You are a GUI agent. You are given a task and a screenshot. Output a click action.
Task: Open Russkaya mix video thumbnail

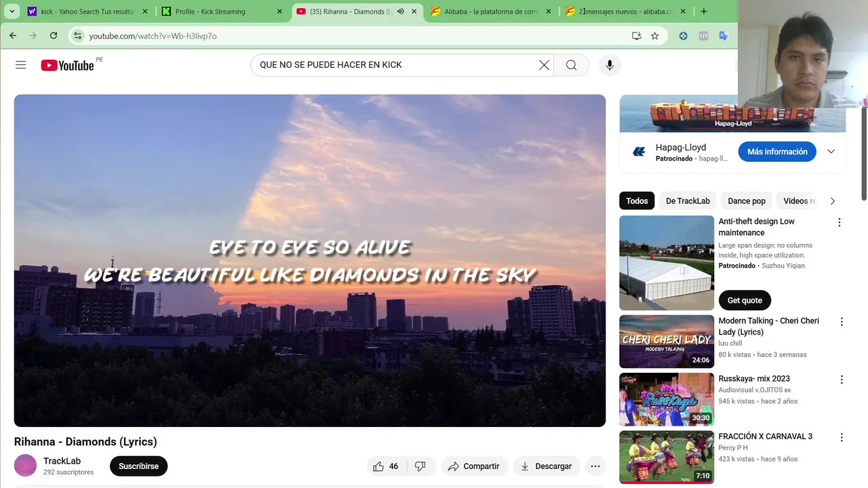667,399
